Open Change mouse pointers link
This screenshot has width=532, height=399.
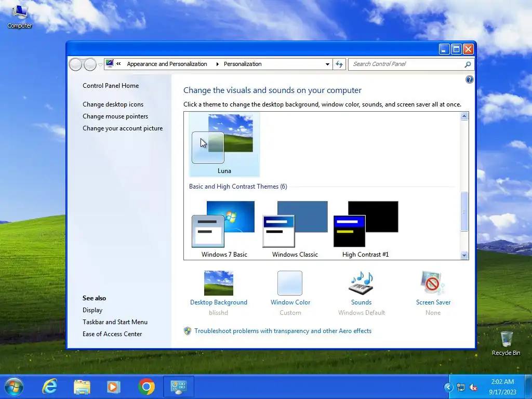click(115, 116)
